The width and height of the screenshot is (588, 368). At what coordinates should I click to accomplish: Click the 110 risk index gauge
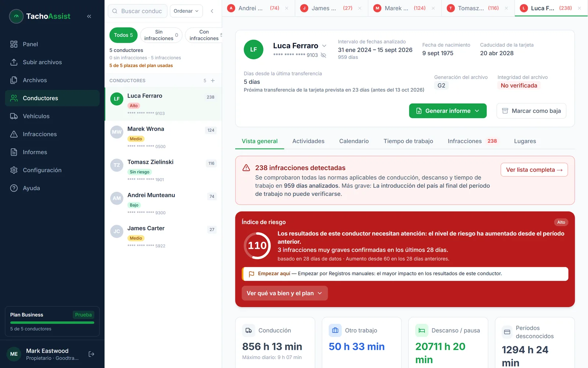pyautogui.click(x=257, y=245)
